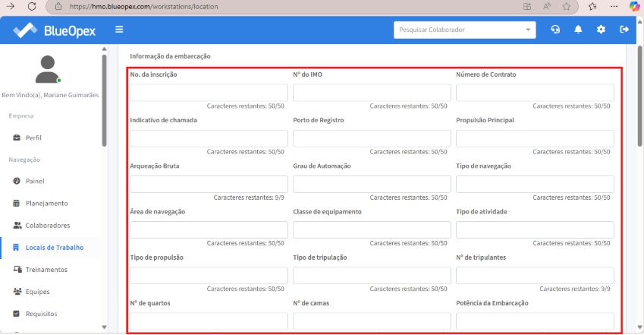Click Bem Vindo(a), Mariane Guimarães text
The height and width of the screenshot is (335, 644).
click(50, 95)
